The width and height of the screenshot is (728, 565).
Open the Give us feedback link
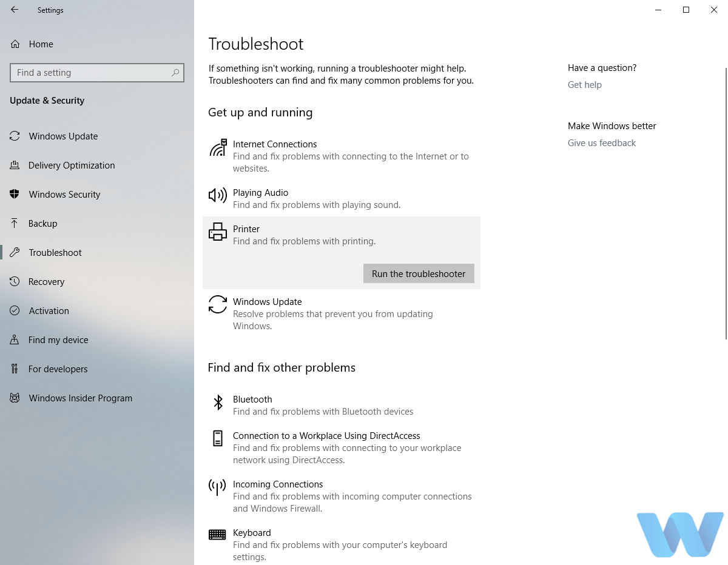pos(602,143)
